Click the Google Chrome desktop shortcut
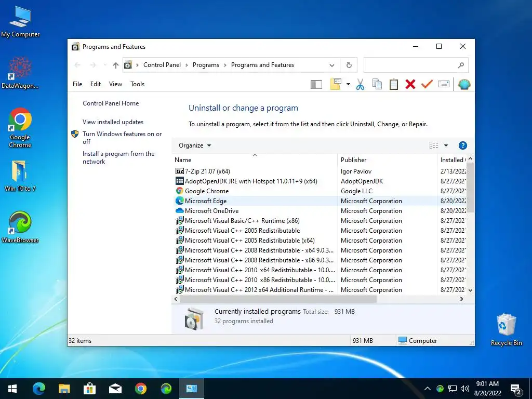 coord(20,128)
